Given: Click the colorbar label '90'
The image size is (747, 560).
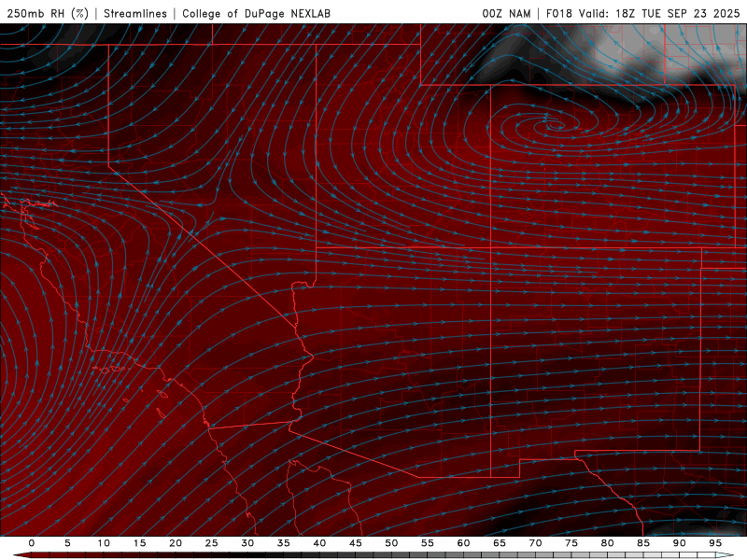Looking at the screenshot, I should 680,543.
